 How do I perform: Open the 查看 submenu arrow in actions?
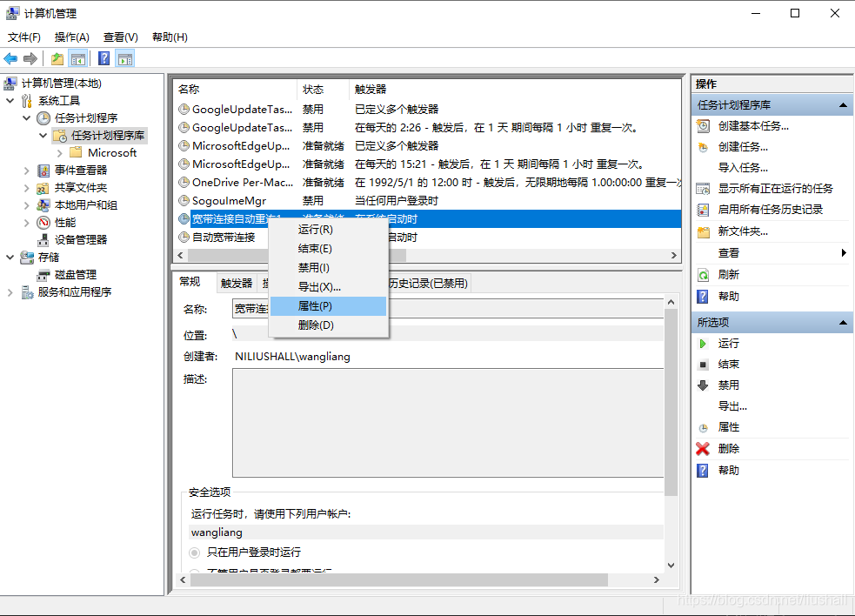tap(844, 252)
